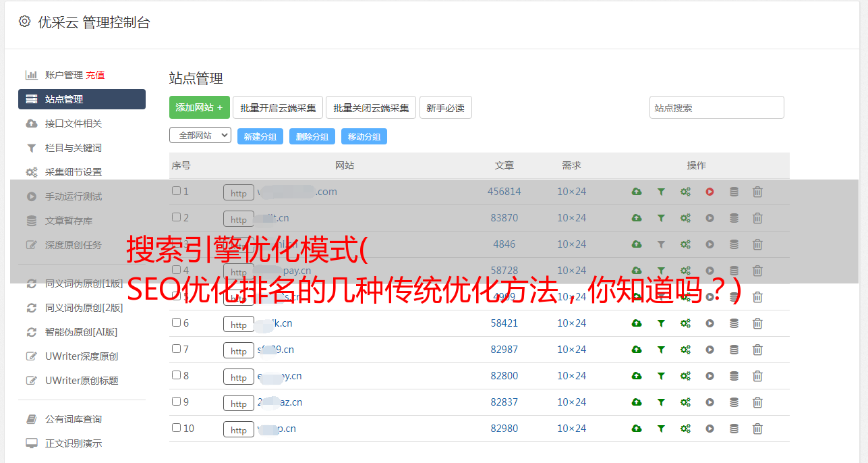Click the red 充值 link
This screenshot has height=463, width=868.
(x=95, y=75)
